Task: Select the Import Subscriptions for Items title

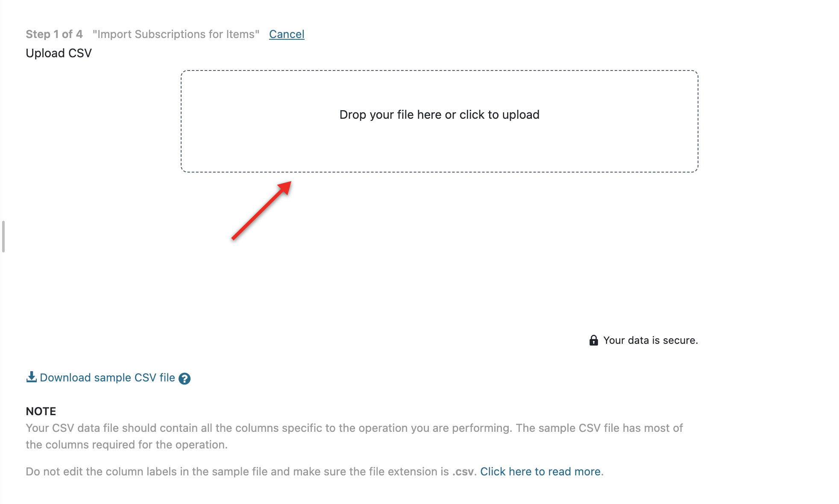Action: [x=176, y=34]
